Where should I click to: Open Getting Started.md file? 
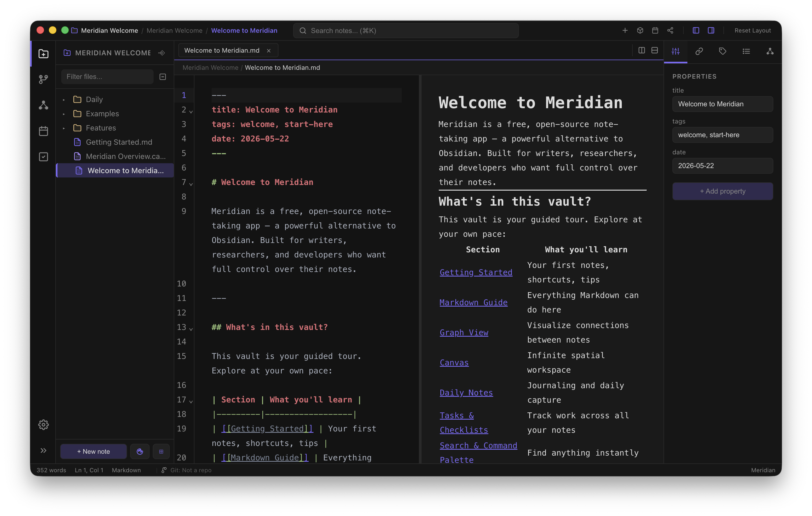coord(115,142)
